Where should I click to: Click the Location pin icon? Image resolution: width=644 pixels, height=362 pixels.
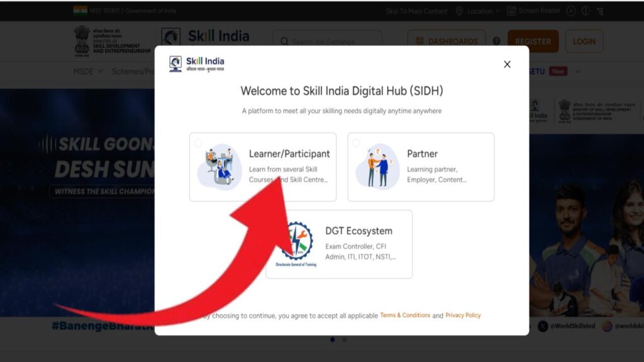pos(460,11)
